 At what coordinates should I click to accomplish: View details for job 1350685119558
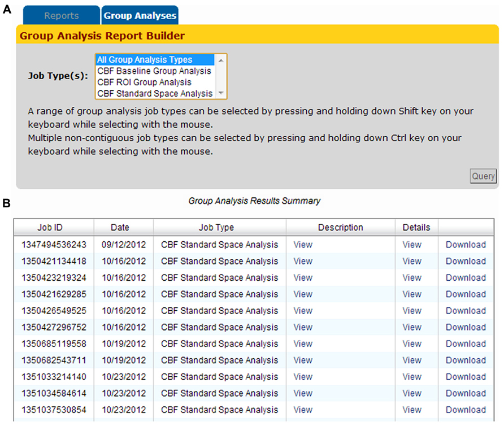pyautogui.click(x=412, y=344)
